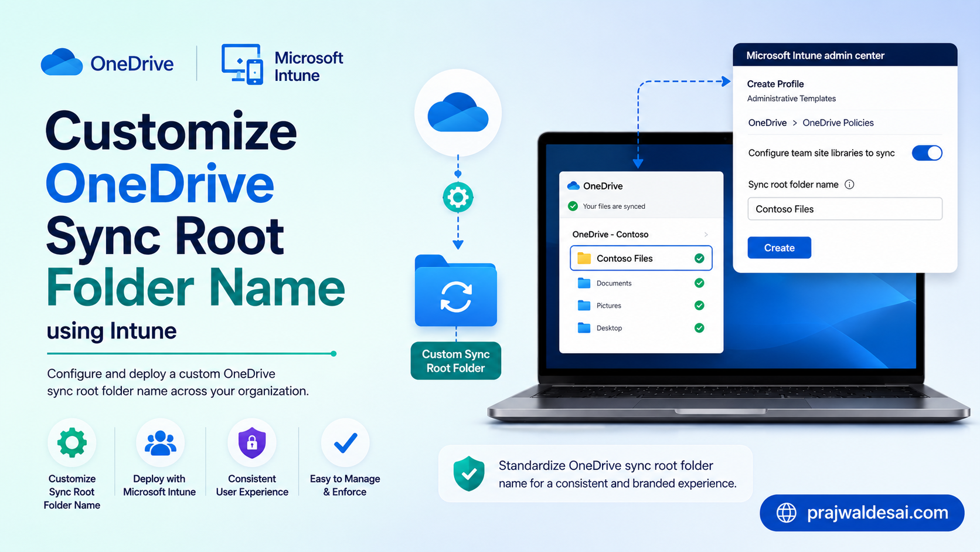Click the people icon for Deploy with Intune
The image size is (980, 552).
click(160, 442)
